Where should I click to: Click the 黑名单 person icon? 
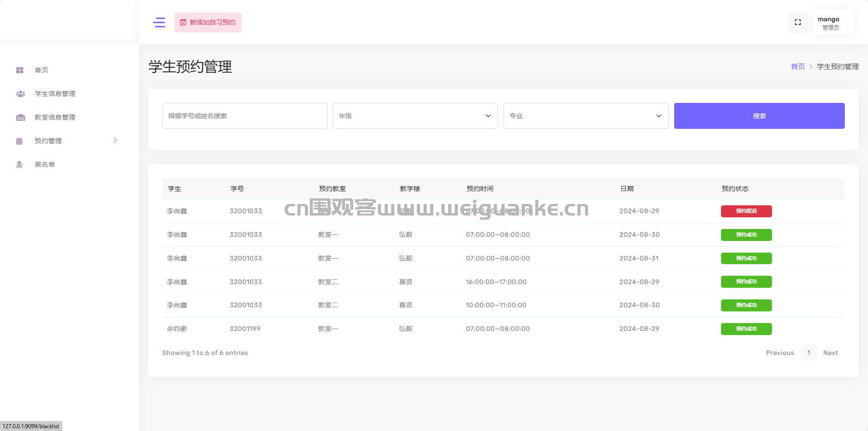point(19,165)
